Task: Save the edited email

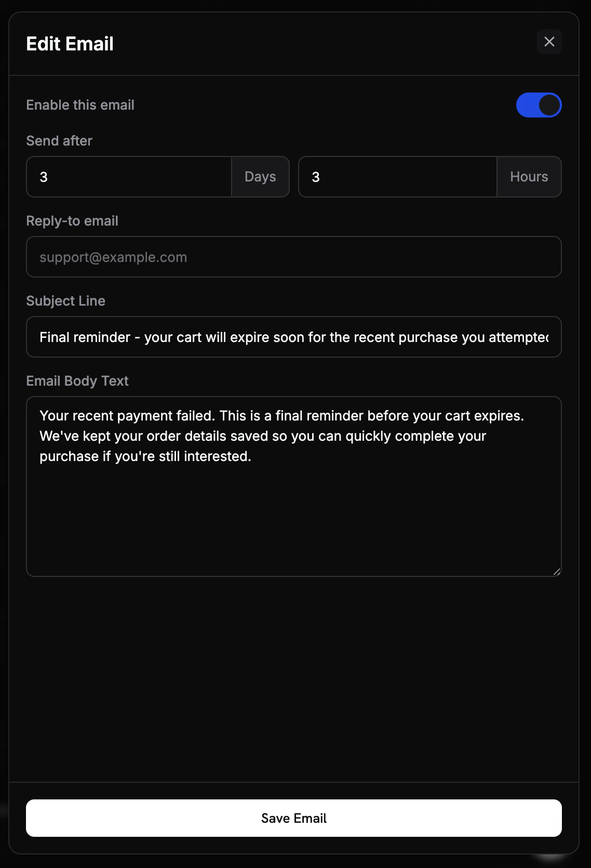Action: pos(293,818)
